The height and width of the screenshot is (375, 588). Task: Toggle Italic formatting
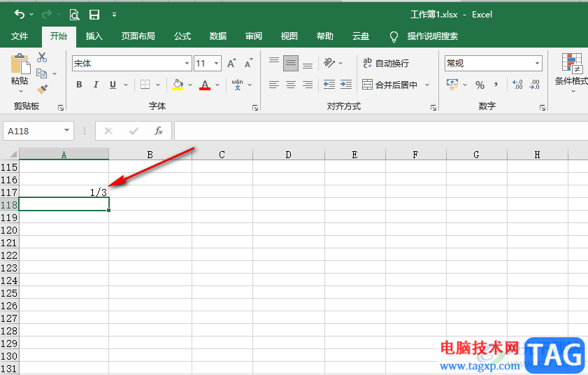pos(96,85)
